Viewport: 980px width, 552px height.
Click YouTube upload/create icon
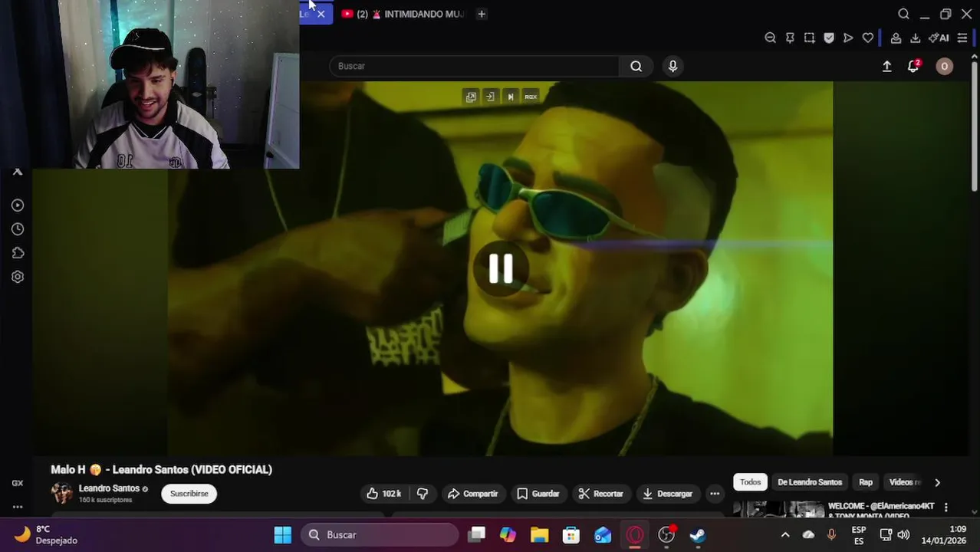(x=886, y=66)
